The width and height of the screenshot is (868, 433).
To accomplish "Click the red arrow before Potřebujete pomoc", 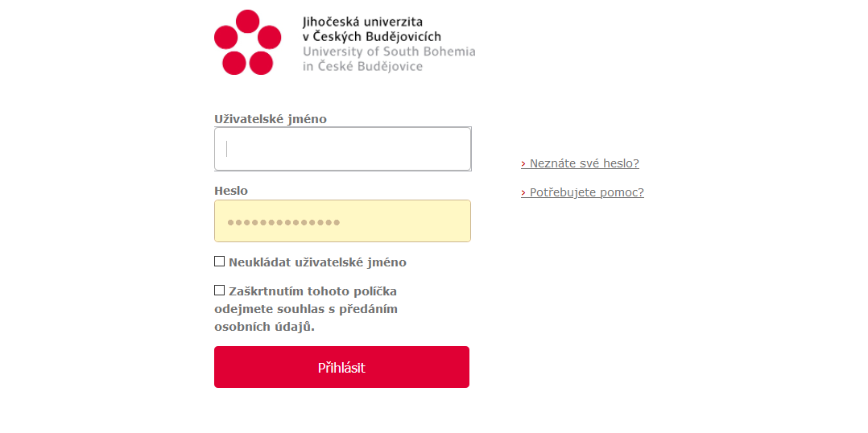I will click(x=523, y=193).
